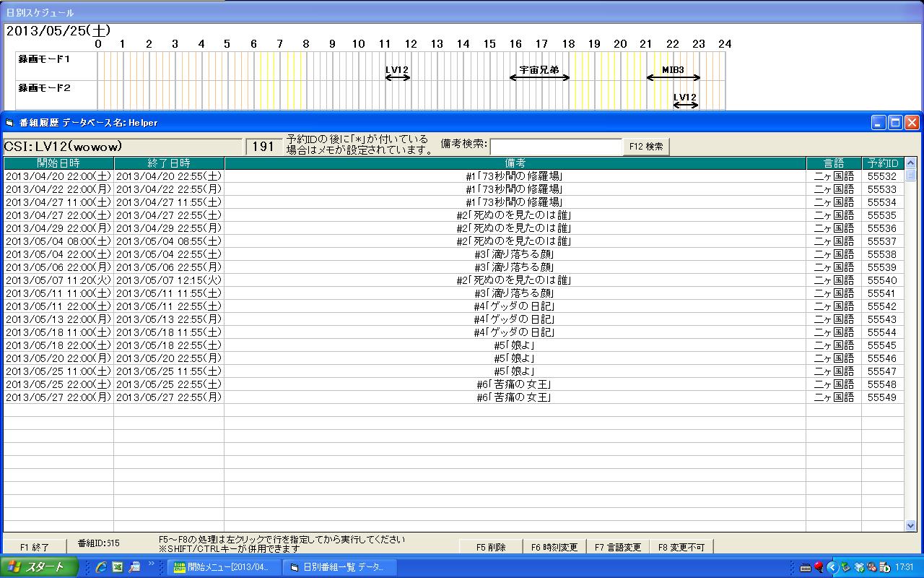Expand hidden system tray icons
Screen dimensions: 924x578
832,567
